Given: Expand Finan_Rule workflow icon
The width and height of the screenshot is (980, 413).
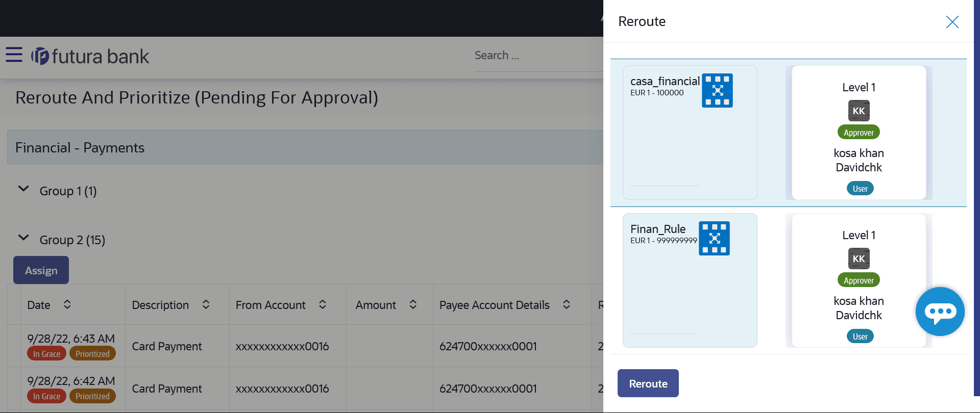Looking at the screenshot, I should (x=714, y=238).
